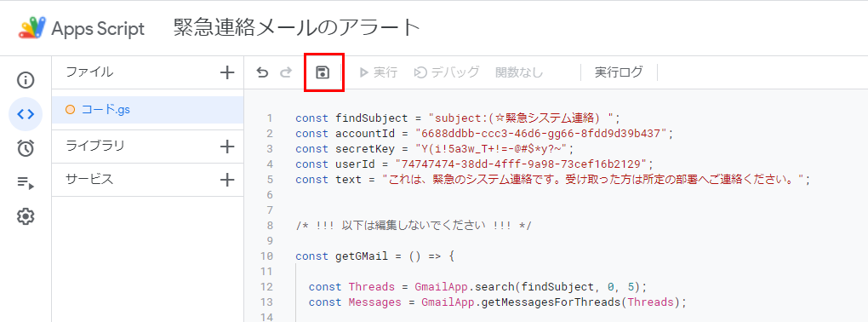This screenshot has width=868, height=322.
Task: Open the Executions list icon
Action: (26, 182)
